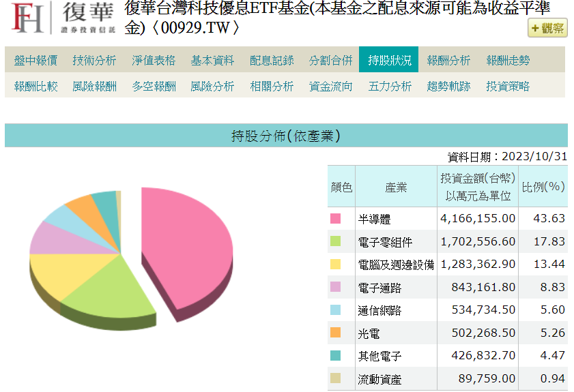
Task: View the 風險分析 page
Action: pyautogui.click(x=212, y=86)
